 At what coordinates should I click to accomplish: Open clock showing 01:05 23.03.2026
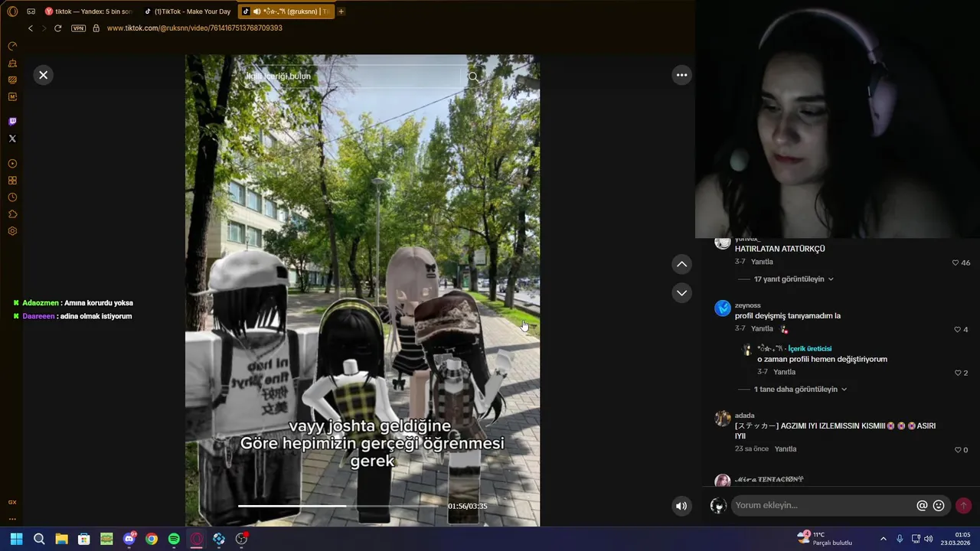pos(957,539)
